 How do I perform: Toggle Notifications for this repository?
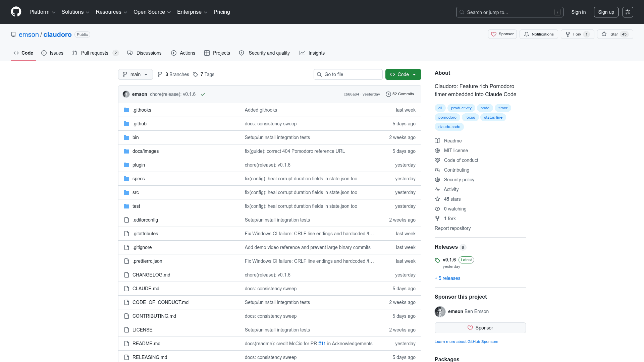539,34
